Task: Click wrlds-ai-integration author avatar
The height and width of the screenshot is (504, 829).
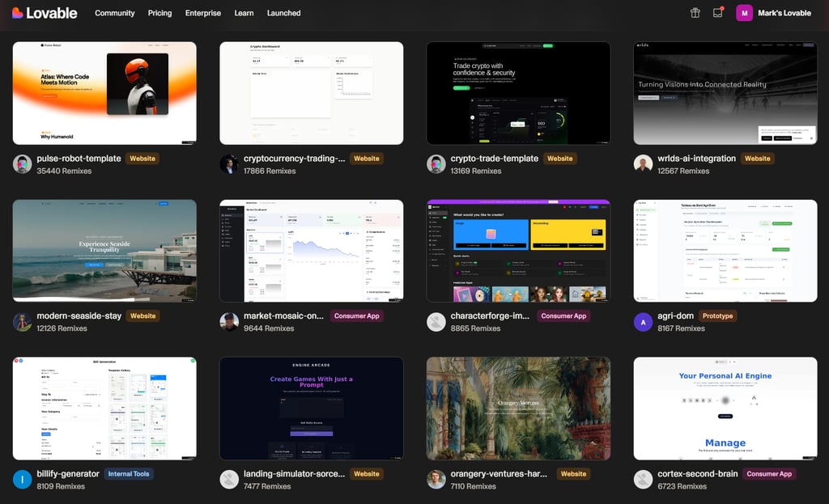Action: (x=643, y=164)
